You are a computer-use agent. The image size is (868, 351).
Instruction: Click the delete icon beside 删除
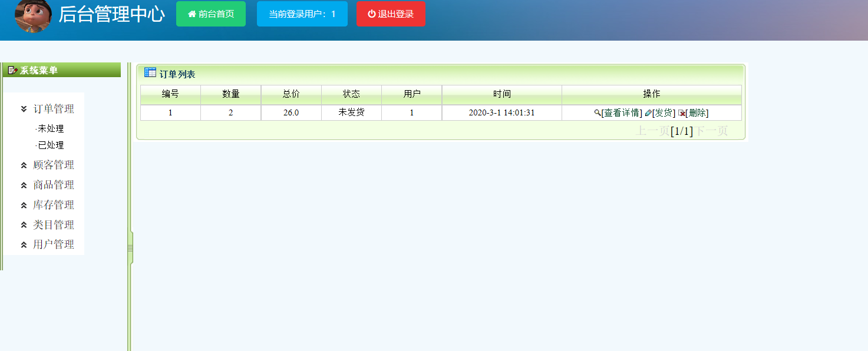682,113
